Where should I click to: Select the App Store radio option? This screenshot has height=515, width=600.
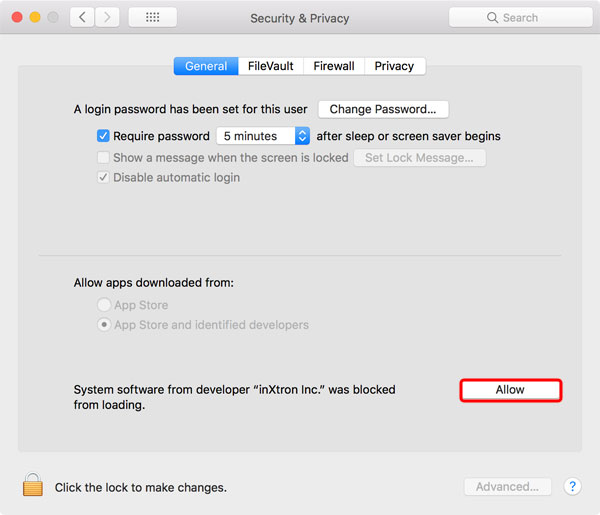click(x=103, y=305)
